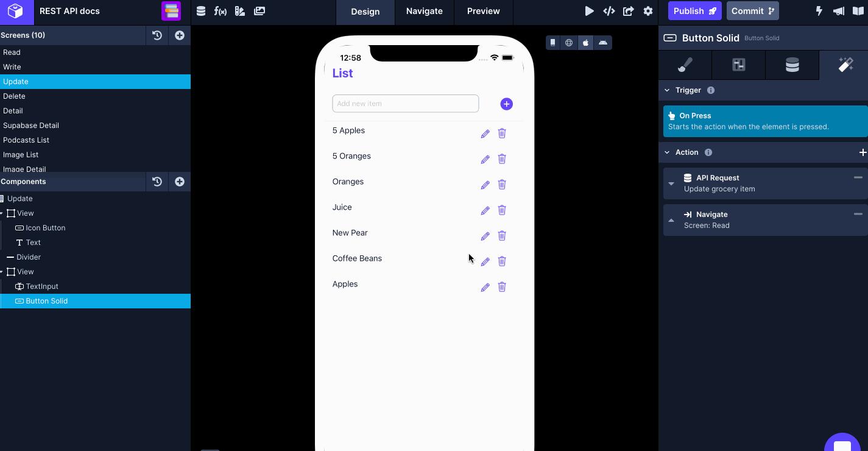Click the edit pencil for New Pear

[x=485, y=236]
